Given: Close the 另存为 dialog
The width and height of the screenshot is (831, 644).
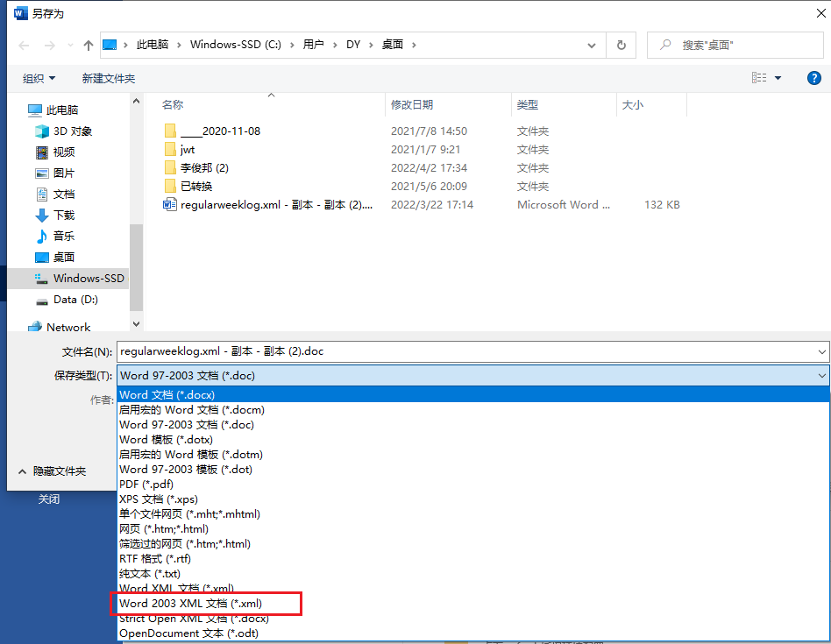Looking at the screenshot, I should 821,13.
